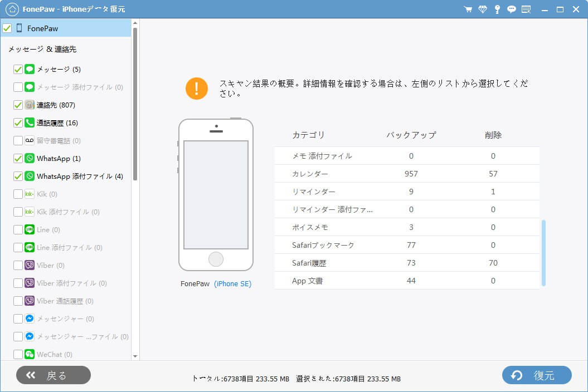
Task: Click the 戻る back button
Action: tap(54, 375)
